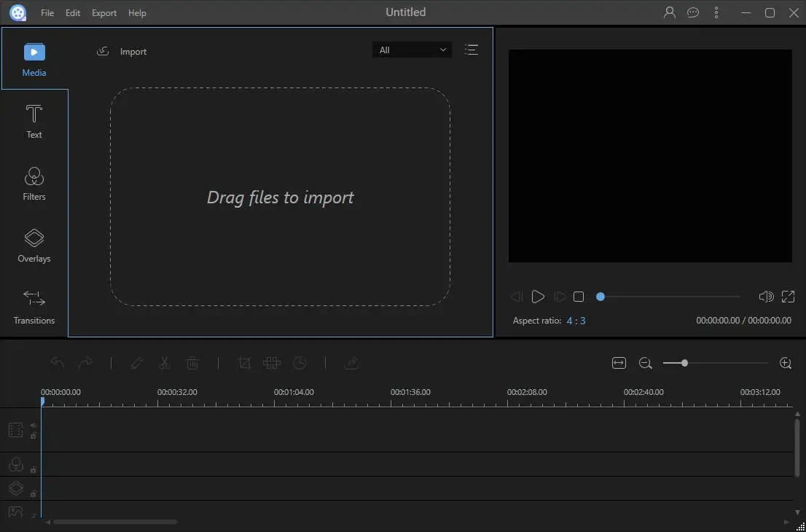Click the Edit pencil tool

tap(137, 364)
